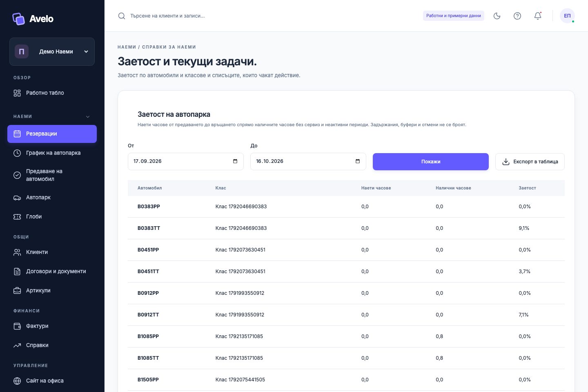Toggle dark mode moon icon
Image resolution: width=588 pixels, height=392 pixels.
[497, 16]
